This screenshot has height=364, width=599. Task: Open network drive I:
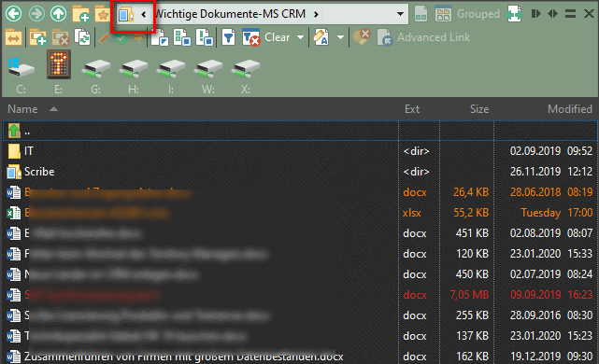[171, 76]
